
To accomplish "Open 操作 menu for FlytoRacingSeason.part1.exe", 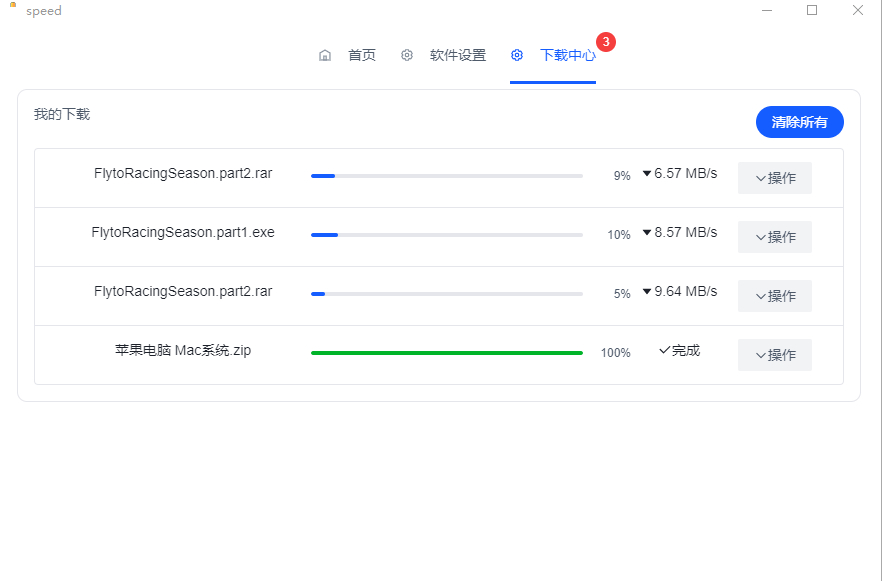I will click(x=774, y=236).
